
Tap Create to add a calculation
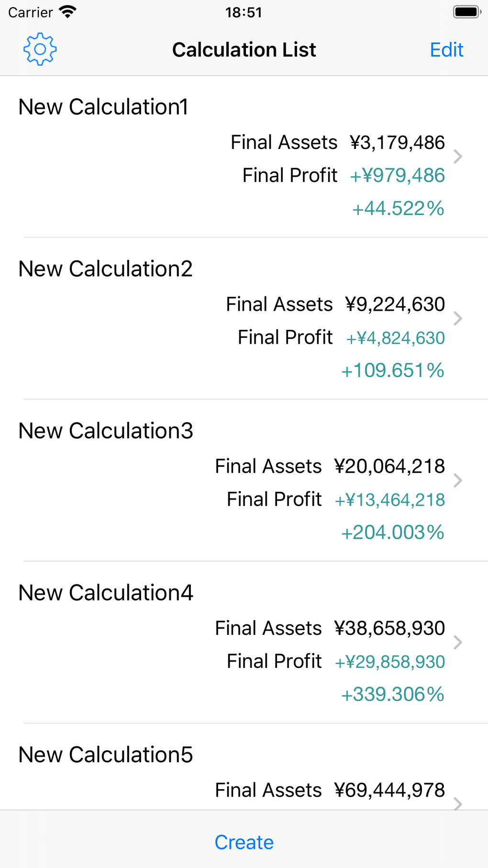pyautogui.click(x=244, y=842)
